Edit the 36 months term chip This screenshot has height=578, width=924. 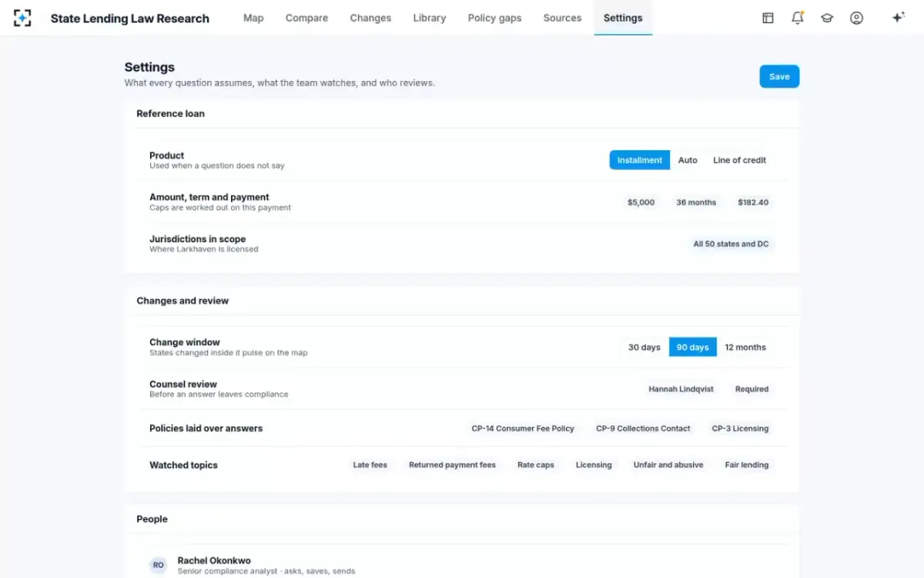(696, 203)
